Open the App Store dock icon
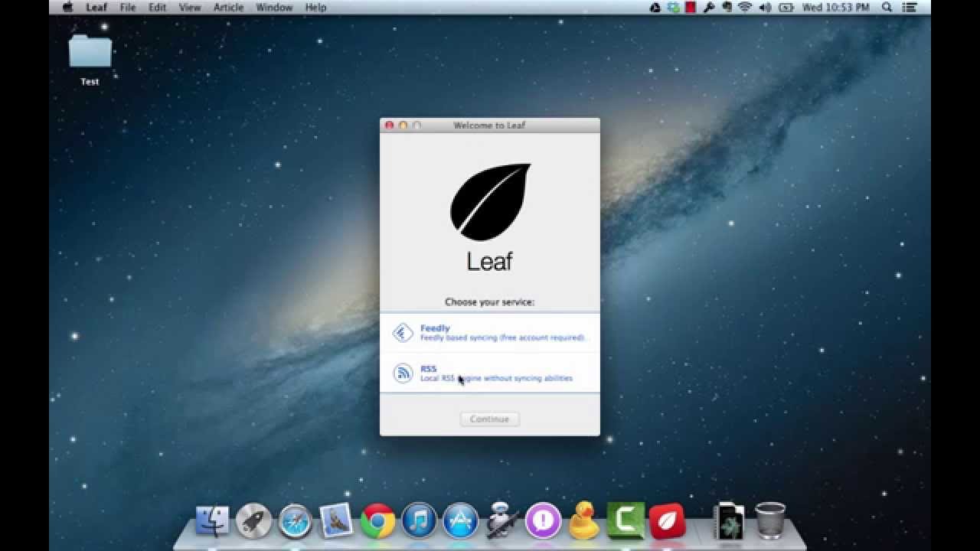980x551 pixels. (460, 521)
